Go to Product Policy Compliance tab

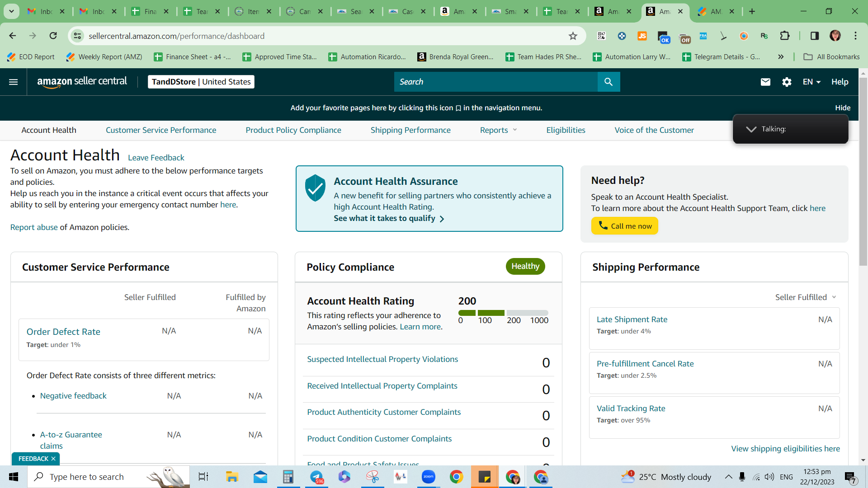293,130
